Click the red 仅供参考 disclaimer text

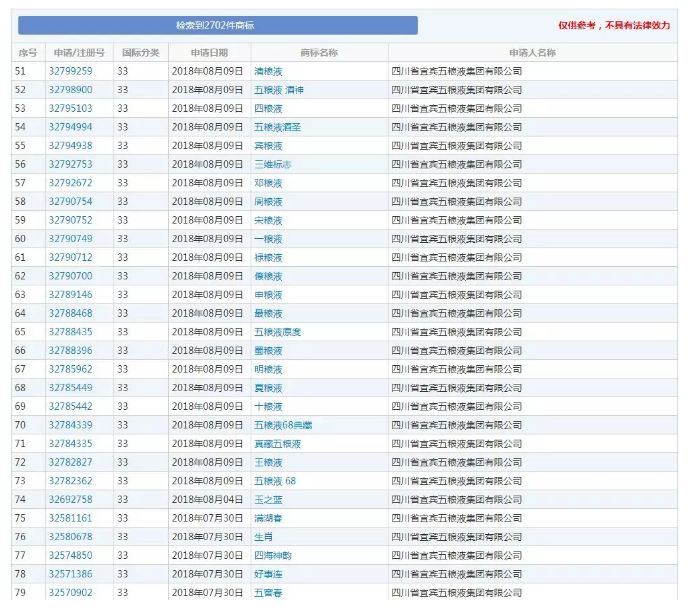614,25
